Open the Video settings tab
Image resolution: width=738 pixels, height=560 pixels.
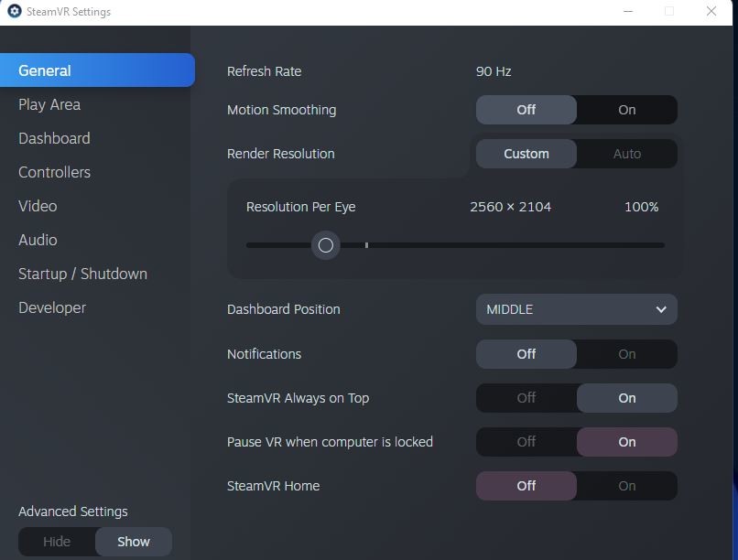click(38, 206)
